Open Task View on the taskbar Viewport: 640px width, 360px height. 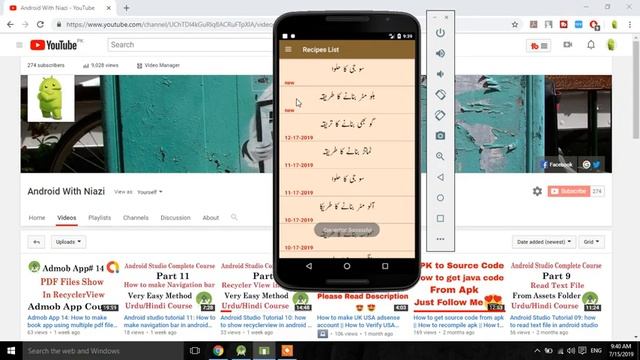[x=195, y=351]
